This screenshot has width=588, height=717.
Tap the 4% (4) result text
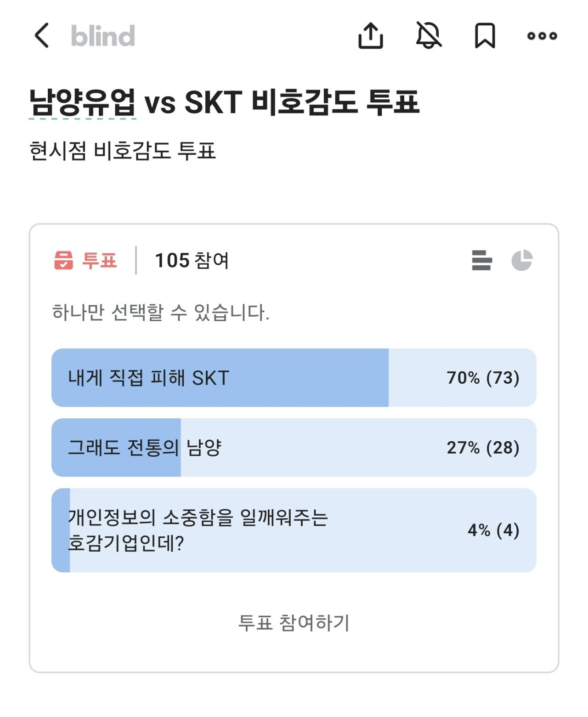tap(493, 530)
